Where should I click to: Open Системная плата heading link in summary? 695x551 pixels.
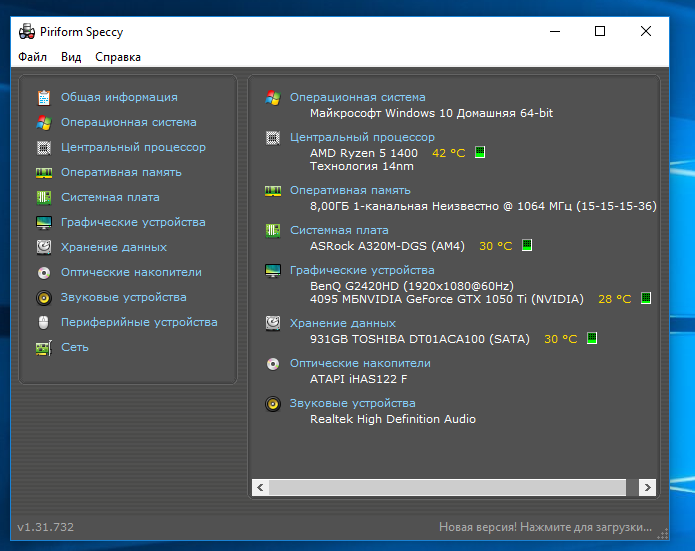point(339,230)
